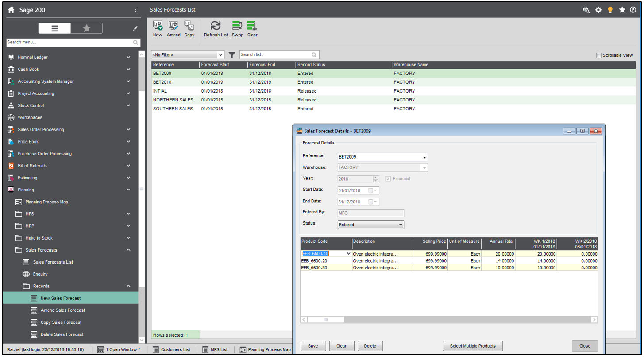Click the Clear button in forecast details

(x=341, y=346)
